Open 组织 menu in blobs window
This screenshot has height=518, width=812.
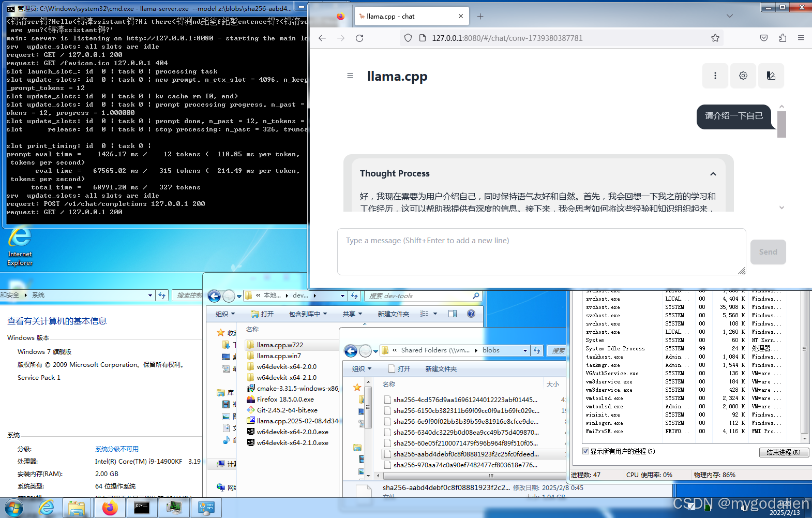pyautogui.click(x=362, y=368)
